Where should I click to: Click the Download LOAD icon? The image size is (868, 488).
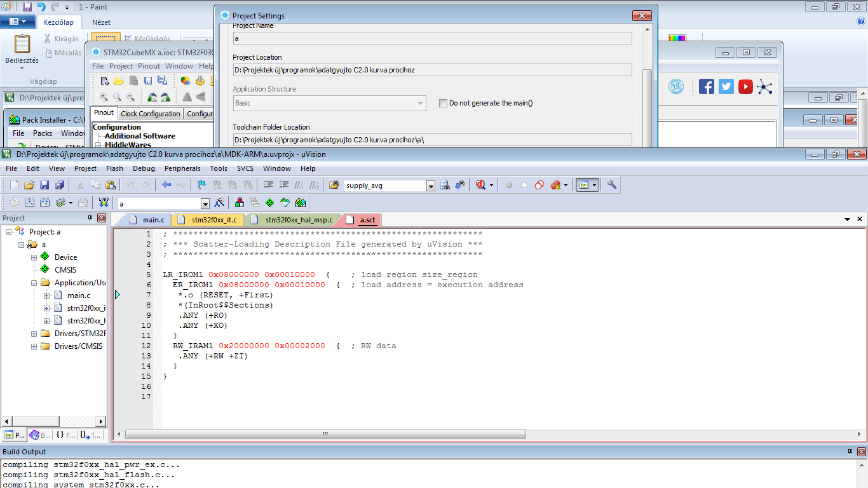104,203
